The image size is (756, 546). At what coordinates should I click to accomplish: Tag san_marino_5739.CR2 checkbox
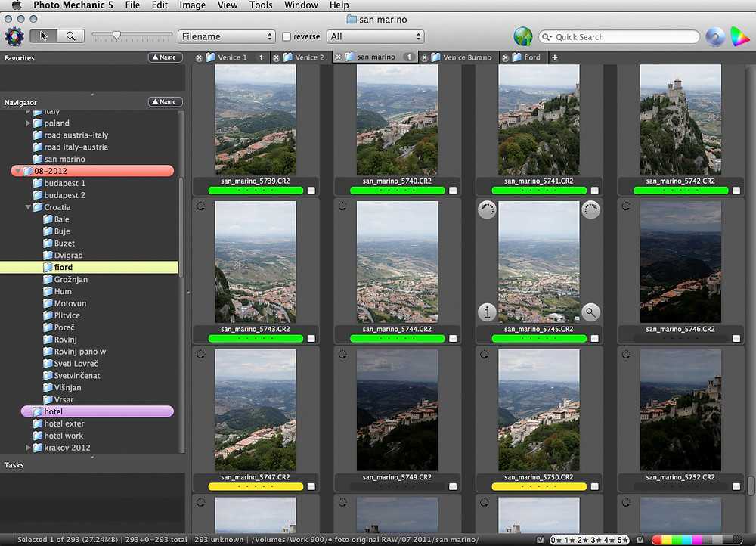pyautogui.click(x=311, y=191)
